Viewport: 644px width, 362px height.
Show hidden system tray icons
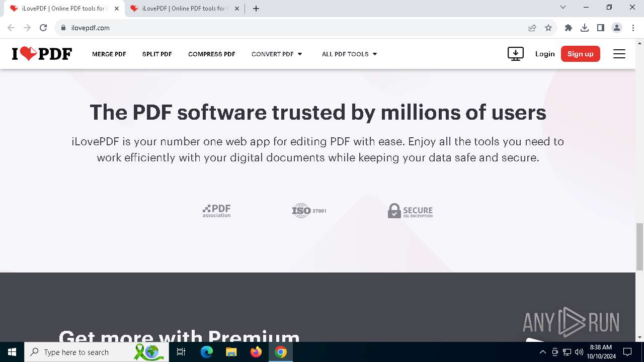(x=542, y=352)
